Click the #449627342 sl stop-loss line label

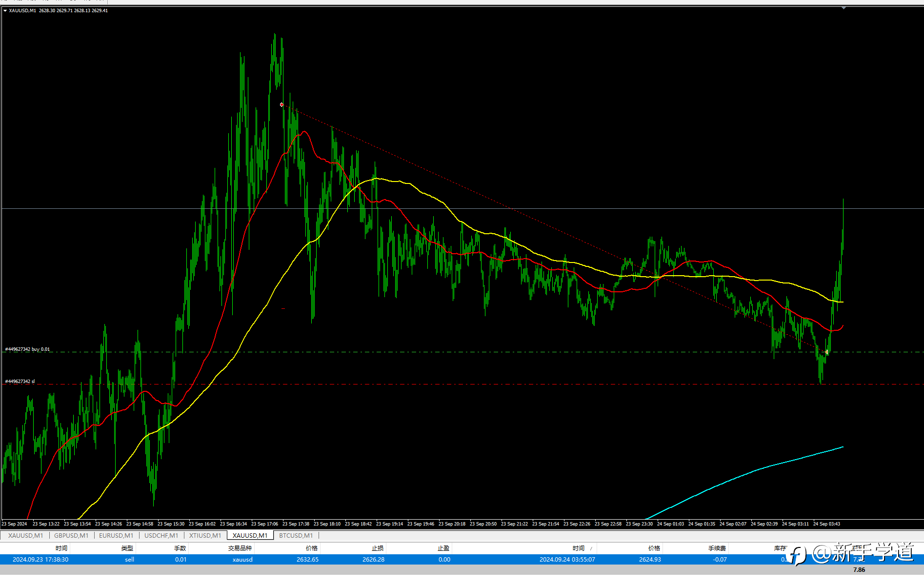pos(20,382)
